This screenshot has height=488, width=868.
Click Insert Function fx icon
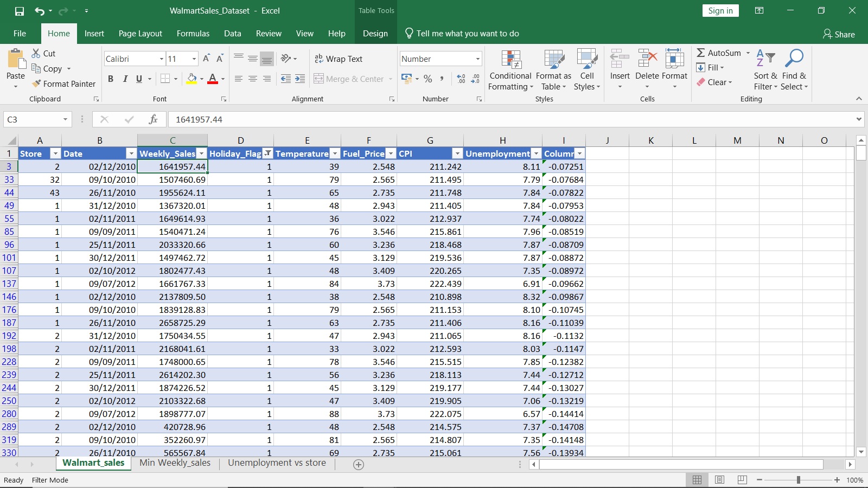click(154, 119)
